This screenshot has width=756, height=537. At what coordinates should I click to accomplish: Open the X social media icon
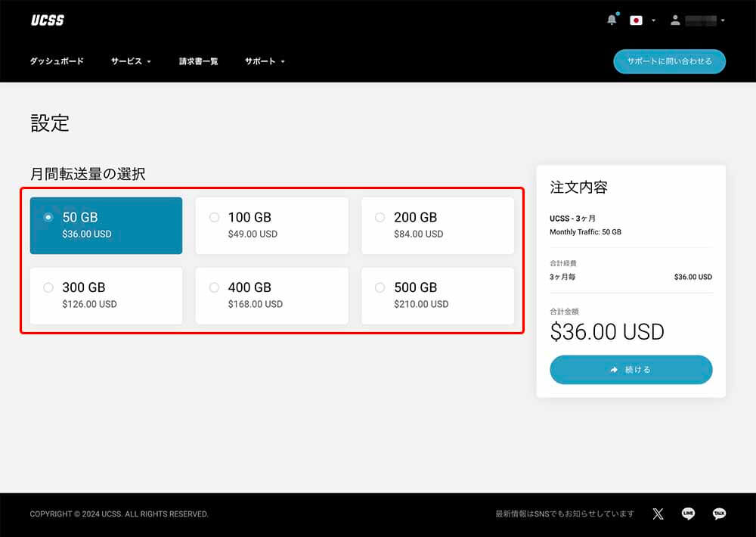pos(658,514)
